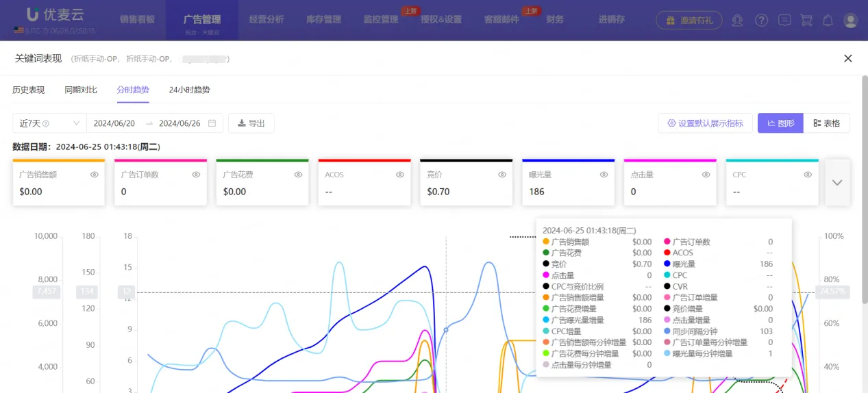Click the 数据日期 timestamp text
The width and height of the screenshot is (868, 393).
pyautogui.click(x=86, y=147)
